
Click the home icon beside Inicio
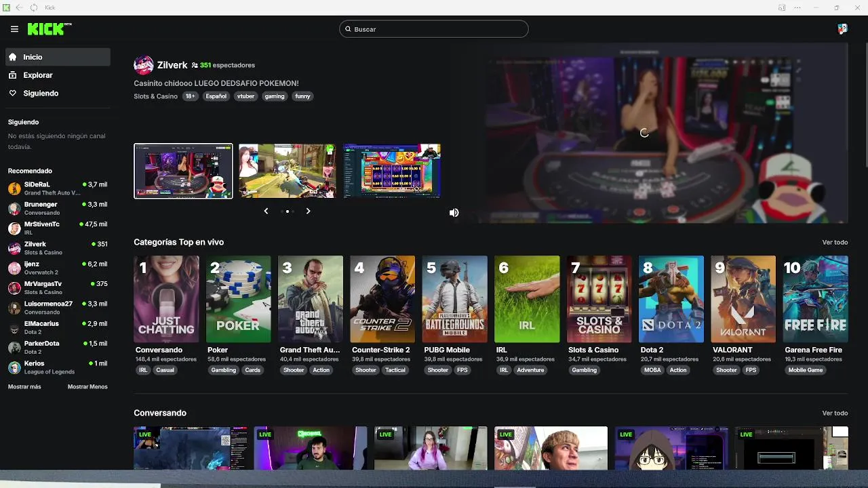13,57
